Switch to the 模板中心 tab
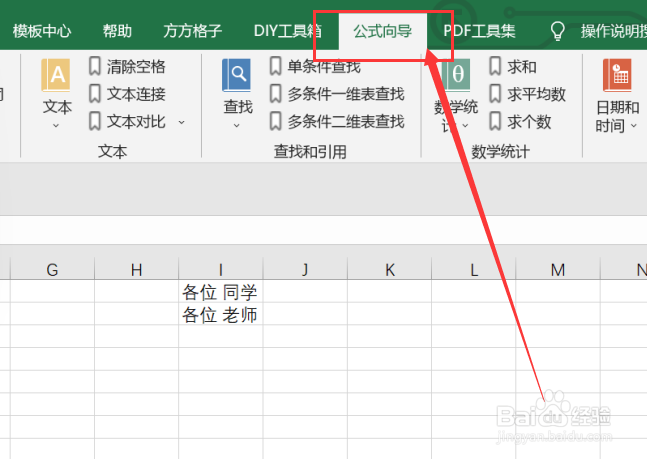647x459 pixels. 42,31
